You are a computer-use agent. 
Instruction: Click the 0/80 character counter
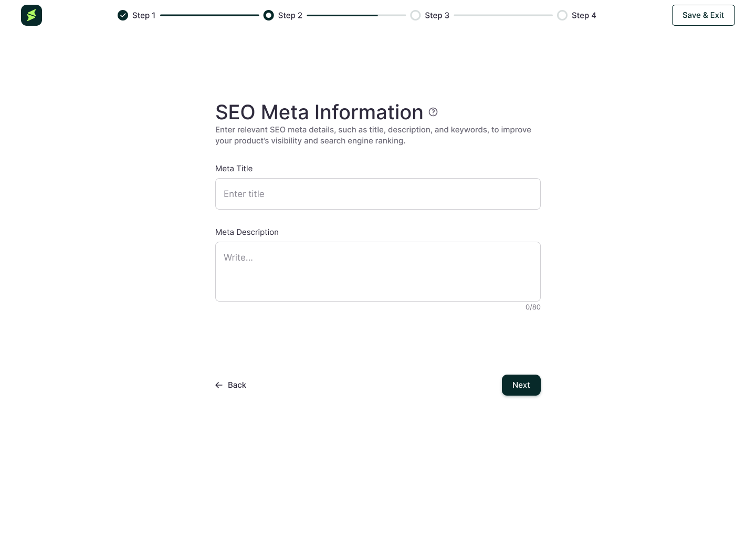click(x=533, y=307)
